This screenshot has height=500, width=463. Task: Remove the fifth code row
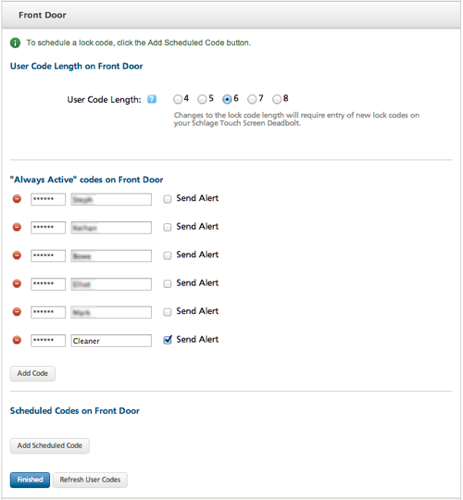pyautogui.click(x=17, y=312)
